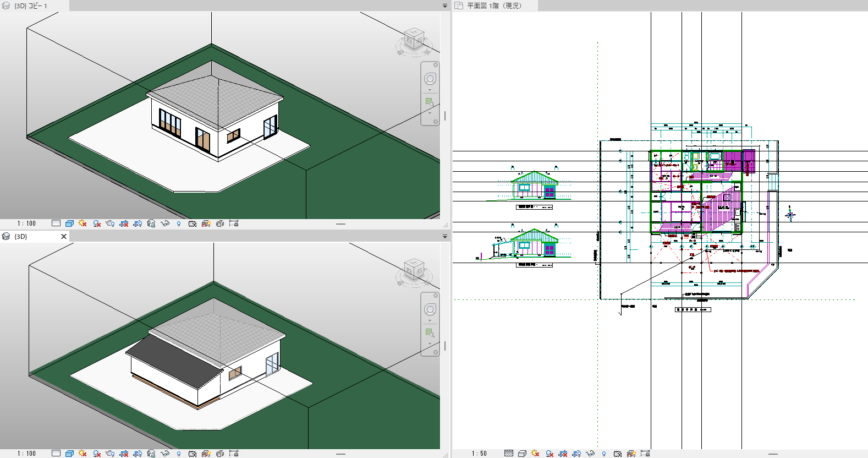868x458 pixels.
Task: Open Temporary Hide/Isolate in 平面図 plan view
Action: tap(590, 454)
